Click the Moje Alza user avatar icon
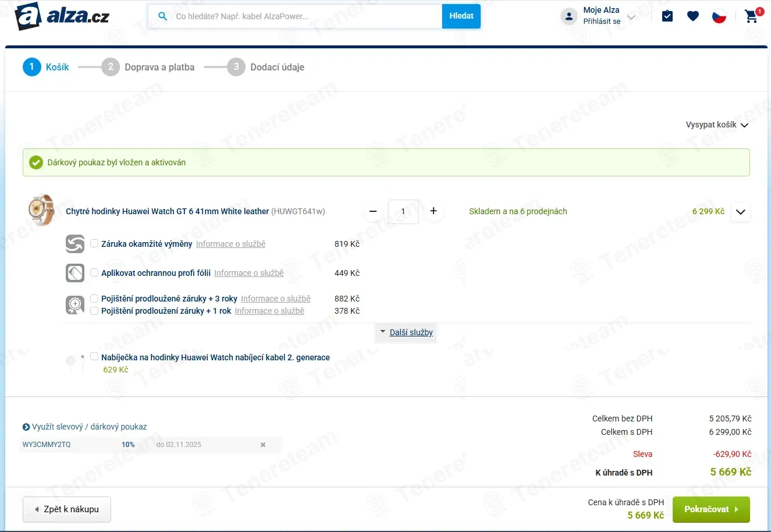The image size is (771, 532). pos(569,16)
